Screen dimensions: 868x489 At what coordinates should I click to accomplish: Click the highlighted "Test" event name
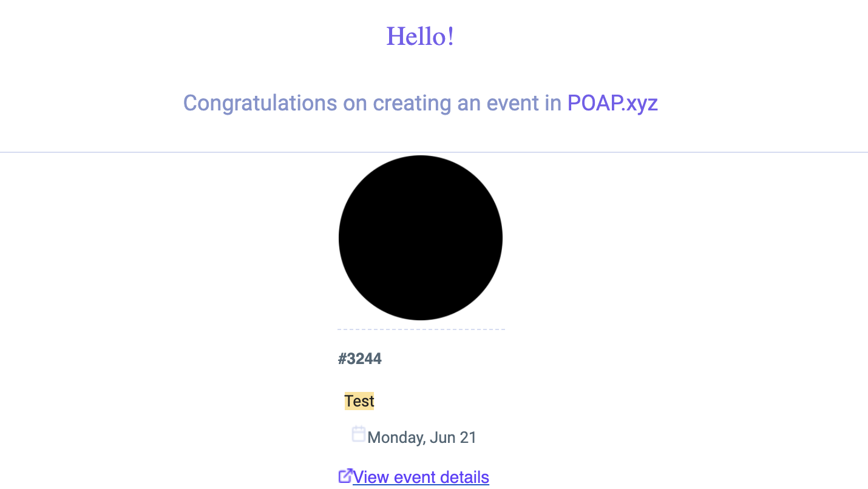(359, 401)
